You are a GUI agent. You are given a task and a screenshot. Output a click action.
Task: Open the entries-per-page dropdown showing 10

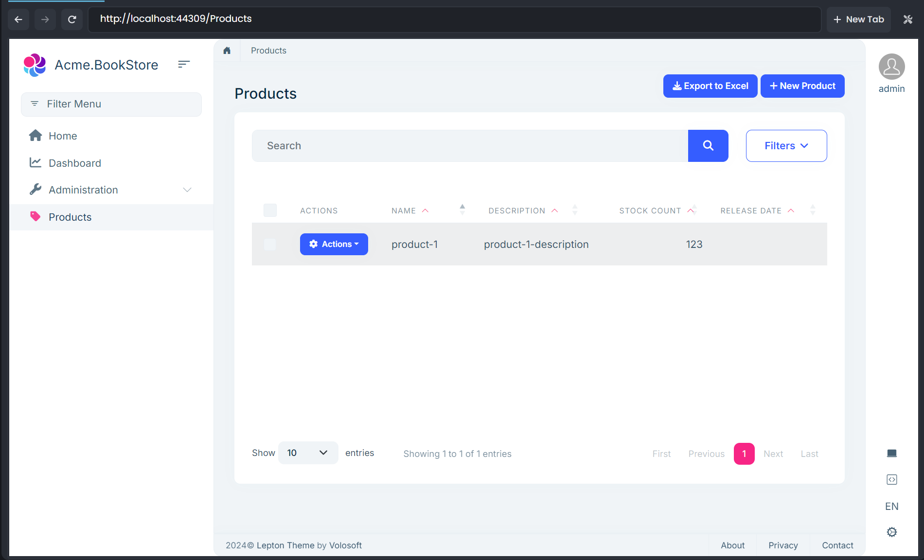[x=307, y=453]
